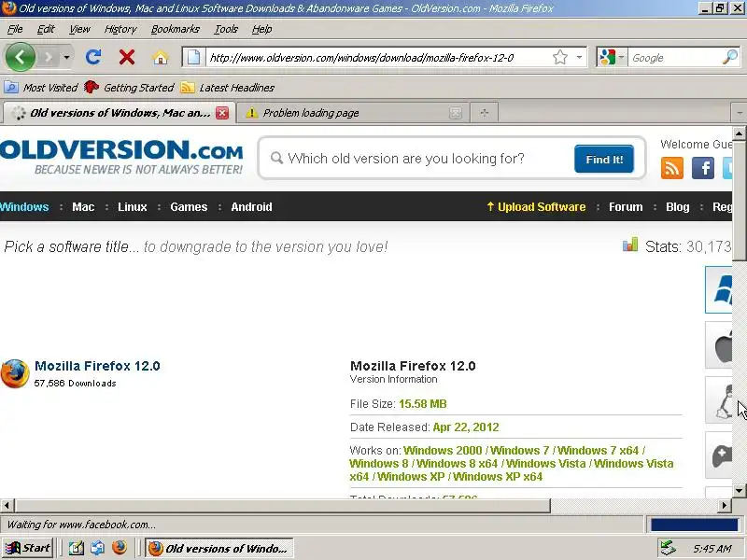Open the File menu
The image size is (747, 560).
coord(15,30)
